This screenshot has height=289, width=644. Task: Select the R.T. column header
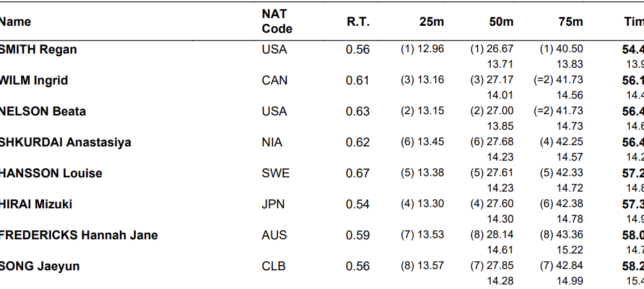pyautogui.click(x=358, y=22)
